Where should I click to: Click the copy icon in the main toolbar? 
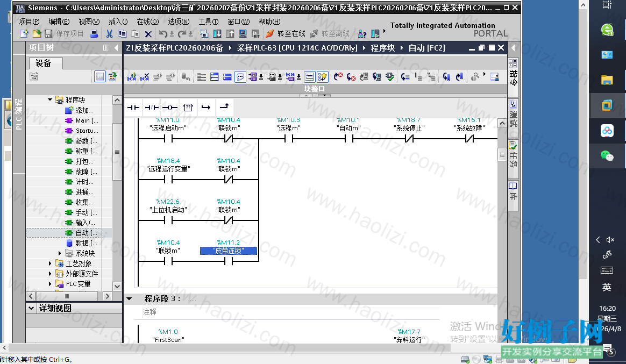click(122, 33)
